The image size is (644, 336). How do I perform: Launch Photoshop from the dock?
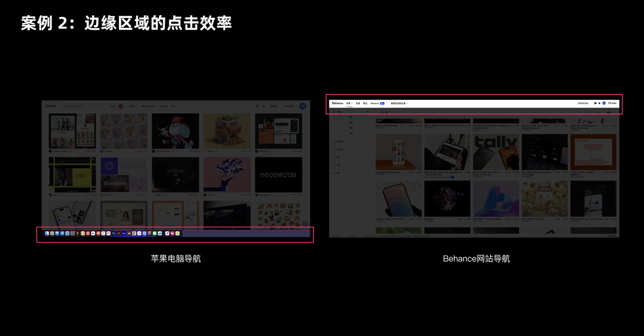[114, 233]
